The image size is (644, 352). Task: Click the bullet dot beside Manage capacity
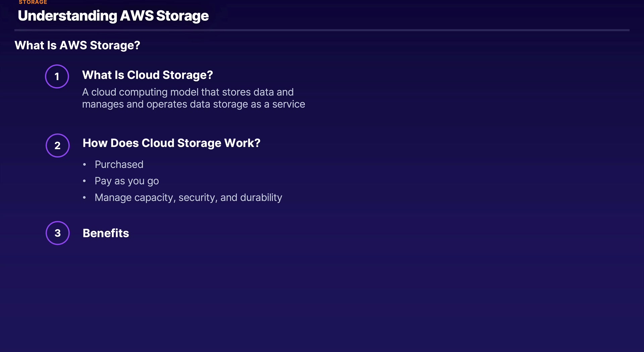coord(85,198)
